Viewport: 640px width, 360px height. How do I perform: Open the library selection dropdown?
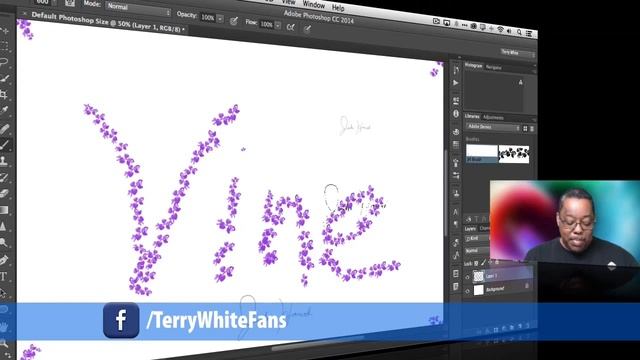[493, 127]
